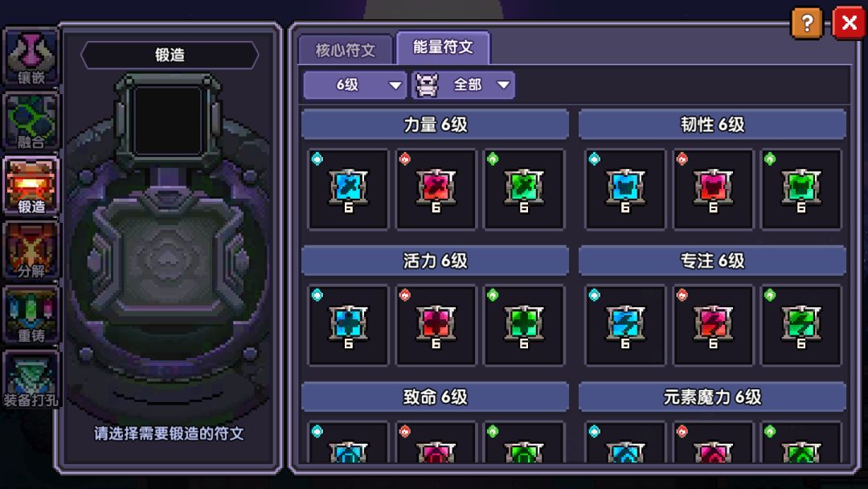Screen dimensions: 868x489
Task: Switch to the 核心符文 tab
Action: [346, 51]
